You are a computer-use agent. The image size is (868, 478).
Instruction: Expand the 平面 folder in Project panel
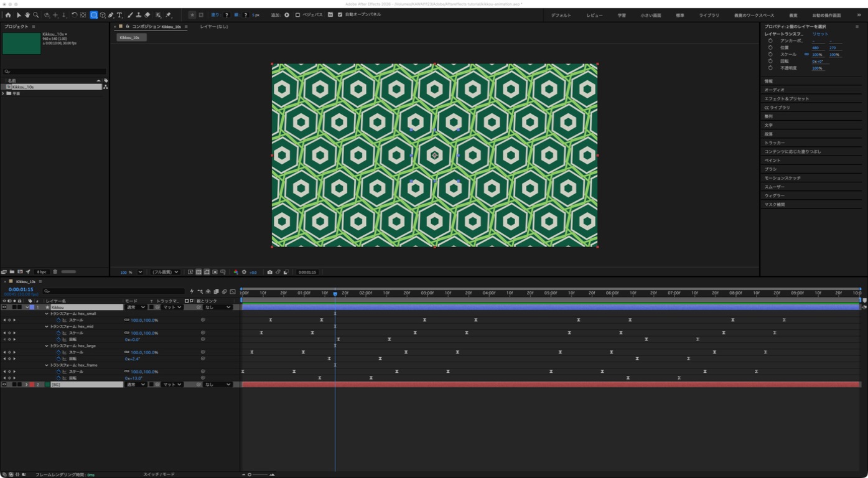(x=3, y=93)
